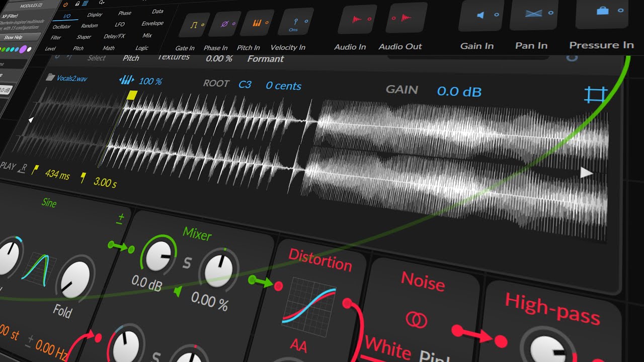The height and width of the screenshot is (362, 644).
Task: Add a Pitch In module
Action: (257, 23)
